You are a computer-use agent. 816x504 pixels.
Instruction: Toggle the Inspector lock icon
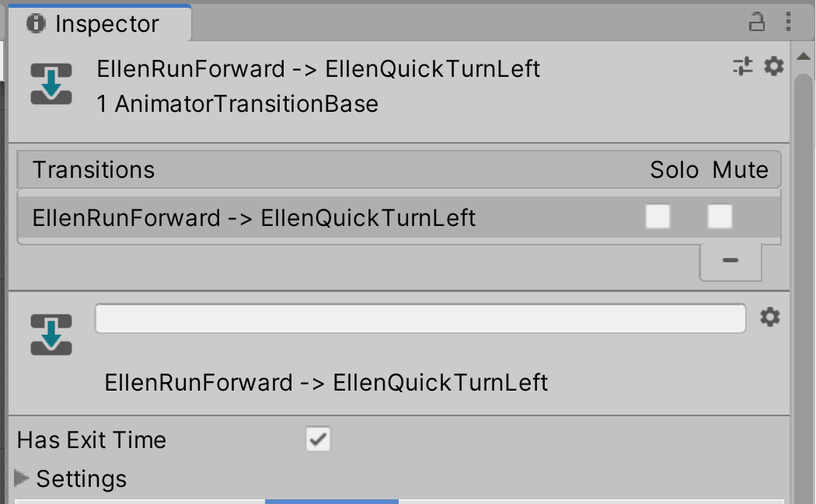click(756, 23)
